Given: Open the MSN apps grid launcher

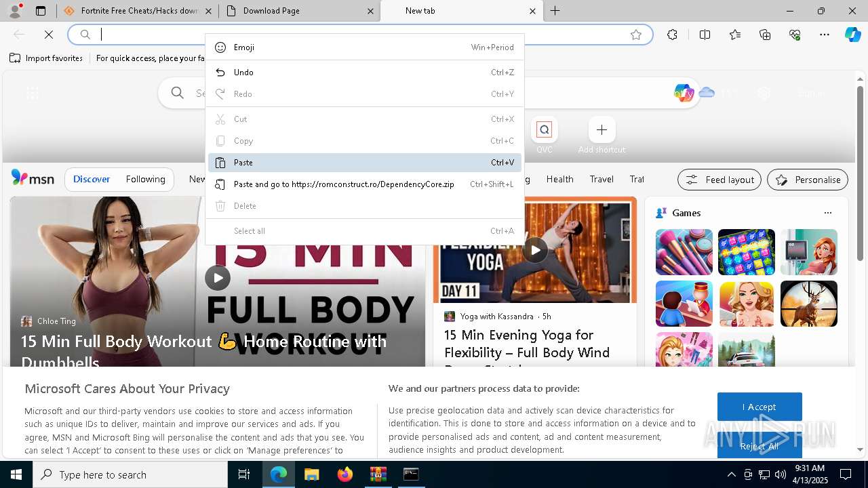Looking at the screenshot, I should [32, 94].
